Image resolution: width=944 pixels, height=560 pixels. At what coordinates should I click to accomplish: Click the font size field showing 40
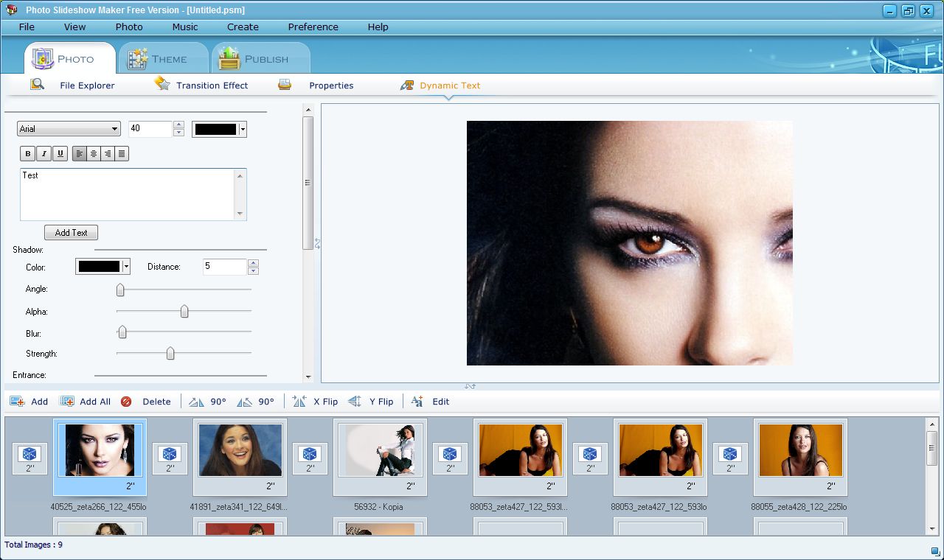point(150,129)
